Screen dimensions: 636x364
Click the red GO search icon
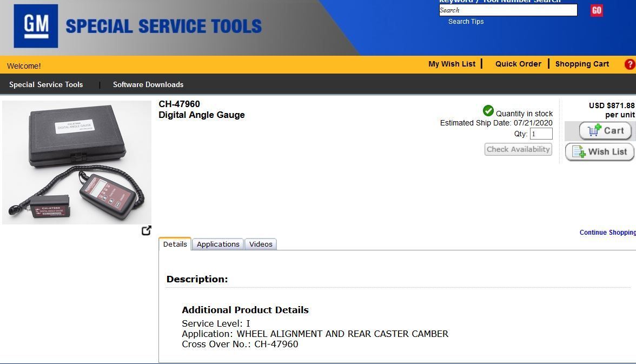tap(595, 10)
